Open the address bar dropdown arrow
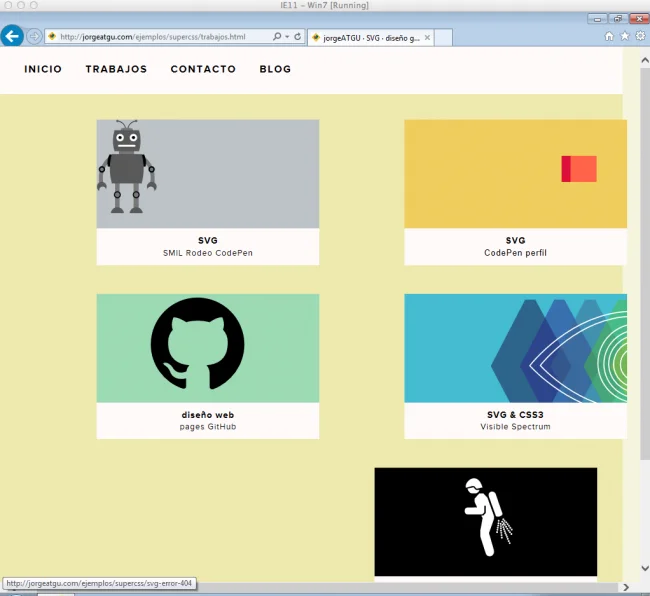This screenshot has width=650, height=596. [287, 37]
